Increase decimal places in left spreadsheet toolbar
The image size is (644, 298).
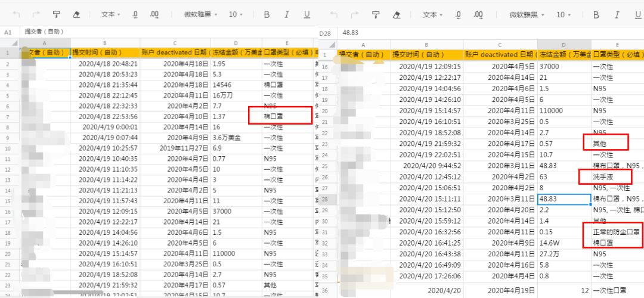pyautogui.click(x=154, y=15)
